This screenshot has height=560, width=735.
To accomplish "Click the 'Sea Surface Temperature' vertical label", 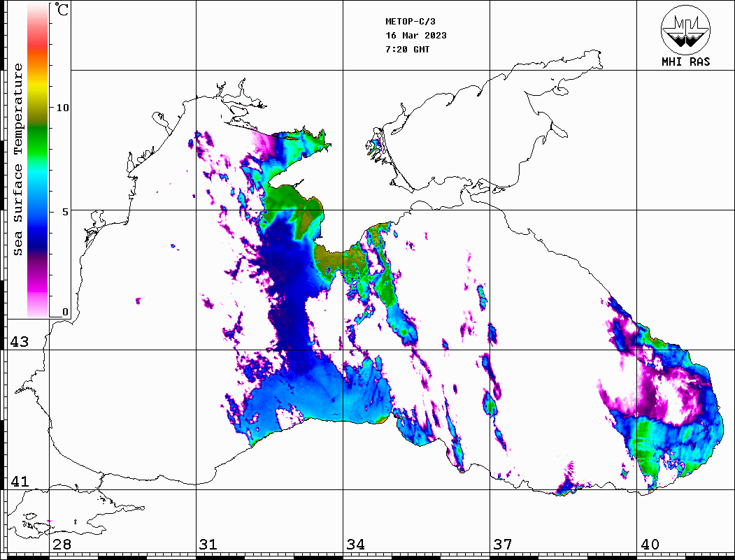I will coord(17,159).
